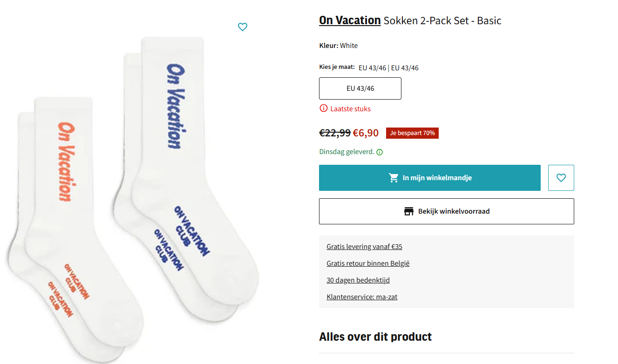This screenshot has width=618, height=364.
Task: Click the heart icon over the product photo
Action: click(243, 27)
